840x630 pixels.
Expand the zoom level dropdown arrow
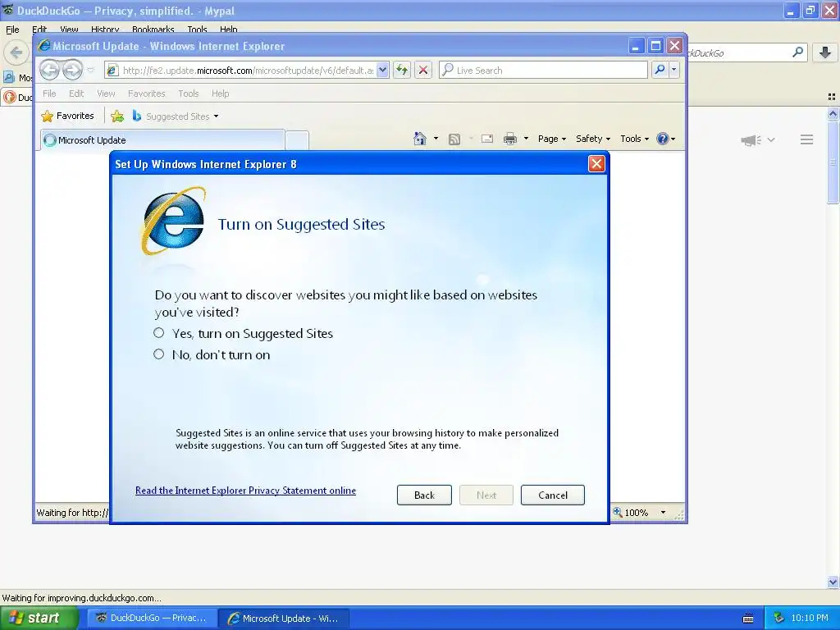coord(663,513)
